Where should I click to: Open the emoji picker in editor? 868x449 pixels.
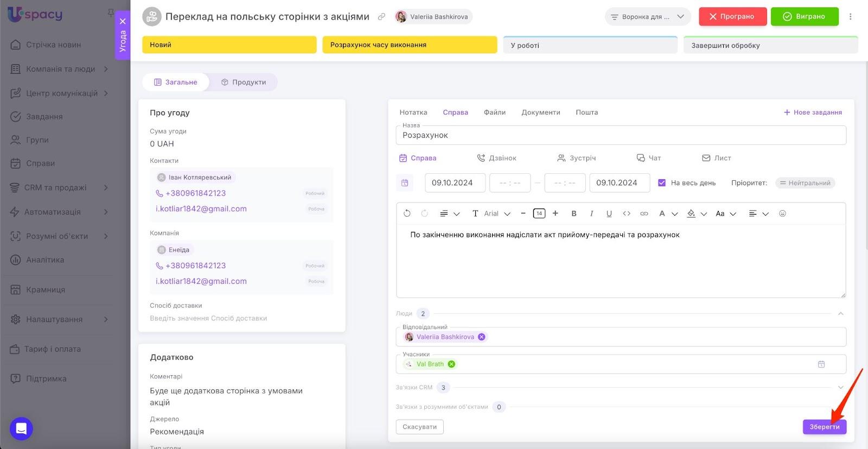pos(782,213)
